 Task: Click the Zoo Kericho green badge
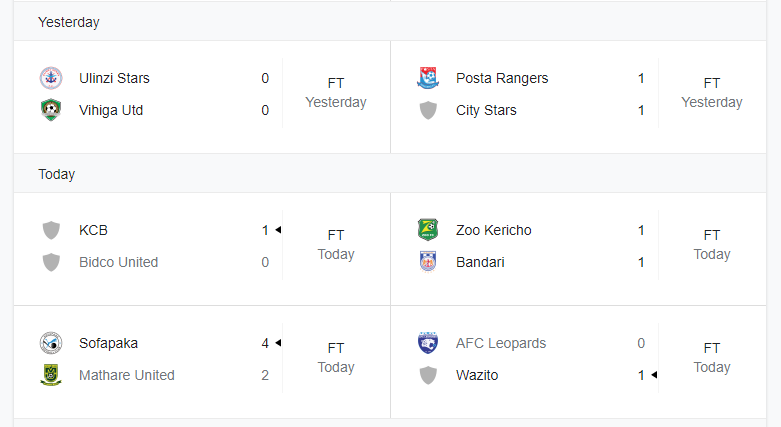(428, 230)
